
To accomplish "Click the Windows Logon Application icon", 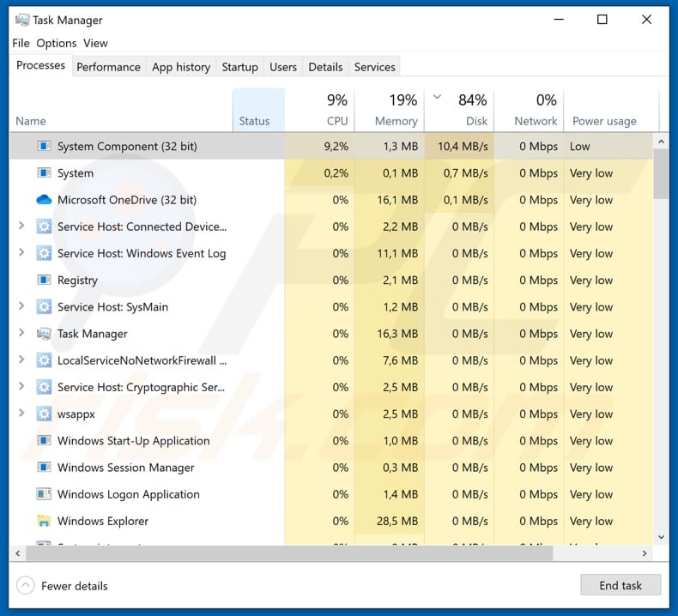I will 44,494.
